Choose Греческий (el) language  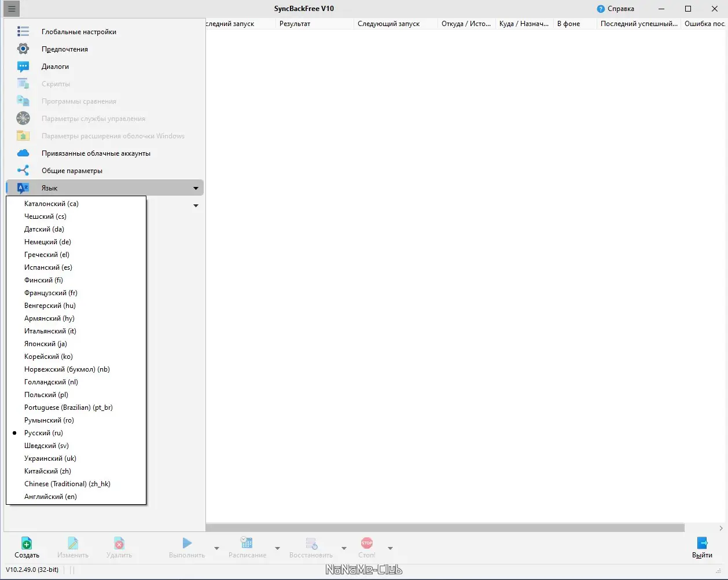[x=76, y=255]
